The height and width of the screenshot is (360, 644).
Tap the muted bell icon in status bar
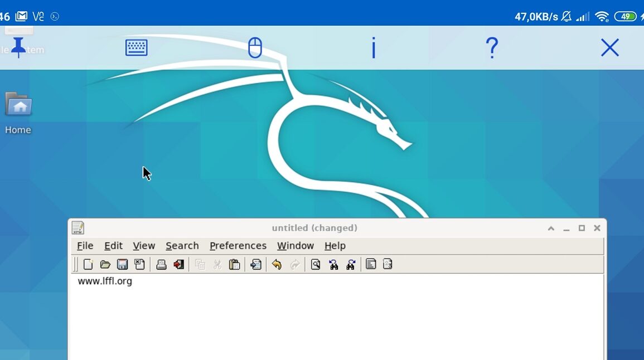(566, 16)
